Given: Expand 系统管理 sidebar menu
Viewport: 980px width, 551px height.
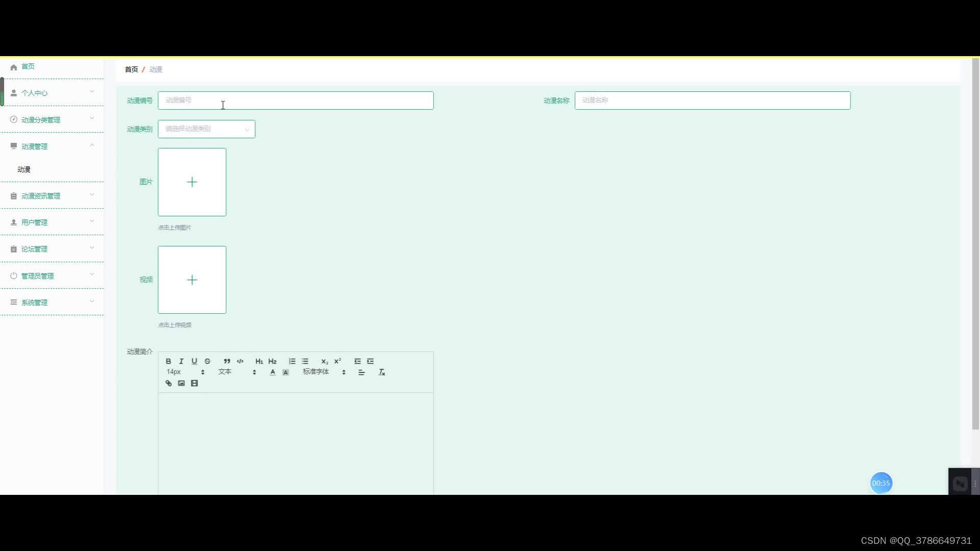Looking at the screenshot, I should pos(52,303).
